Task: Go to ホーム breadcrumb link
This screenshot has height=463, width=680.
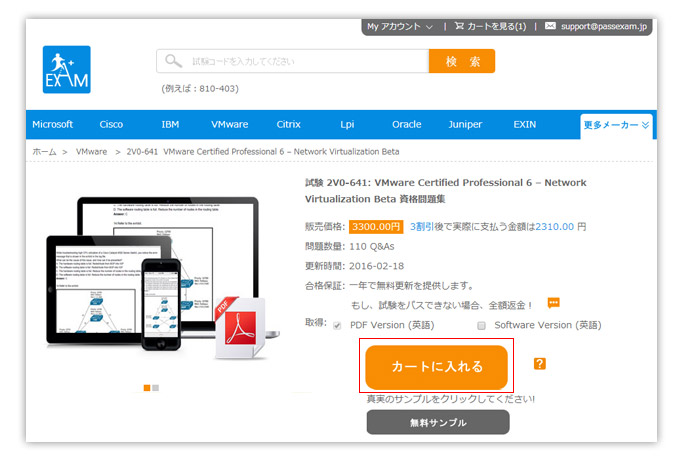Action: click(x=44, y=152)
